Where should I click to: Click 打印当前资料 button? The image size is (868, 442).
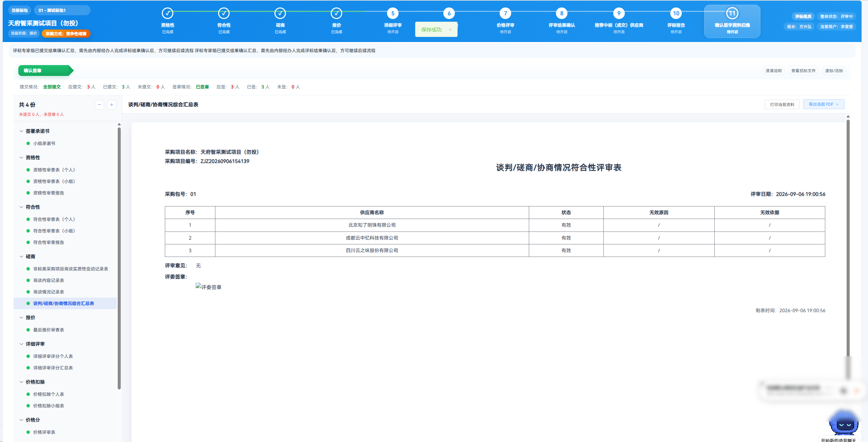[x=782, y=104]
